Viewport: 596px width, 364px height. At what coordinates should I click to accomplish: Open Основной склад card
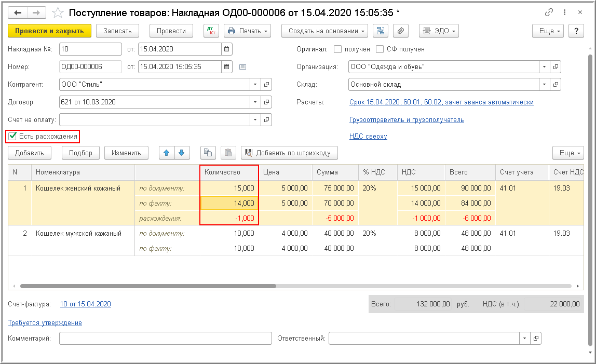[x=556, y=85]
